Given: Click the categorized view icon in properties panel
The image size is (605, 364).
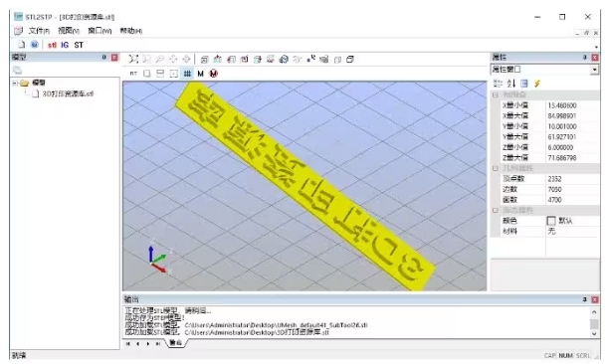Looking at the screenshot, I should pyautogui.click(x=499, y=84).
